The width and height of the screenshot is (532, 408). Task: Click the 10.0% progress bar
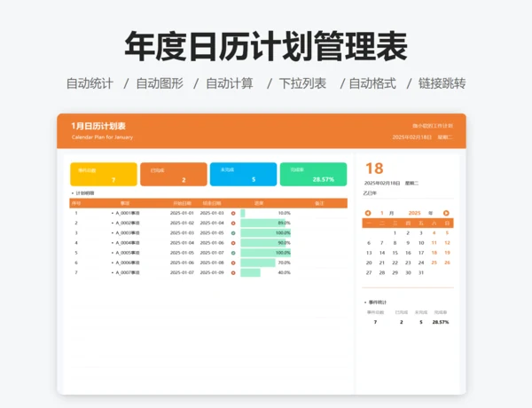point(243,213)
